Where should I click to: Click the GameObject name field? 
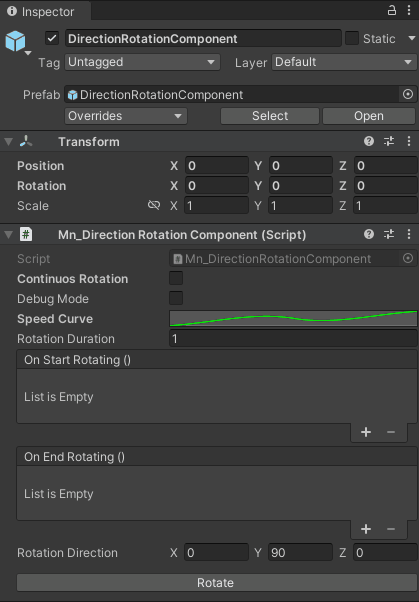pyautogui.click(x=203, y=38)
